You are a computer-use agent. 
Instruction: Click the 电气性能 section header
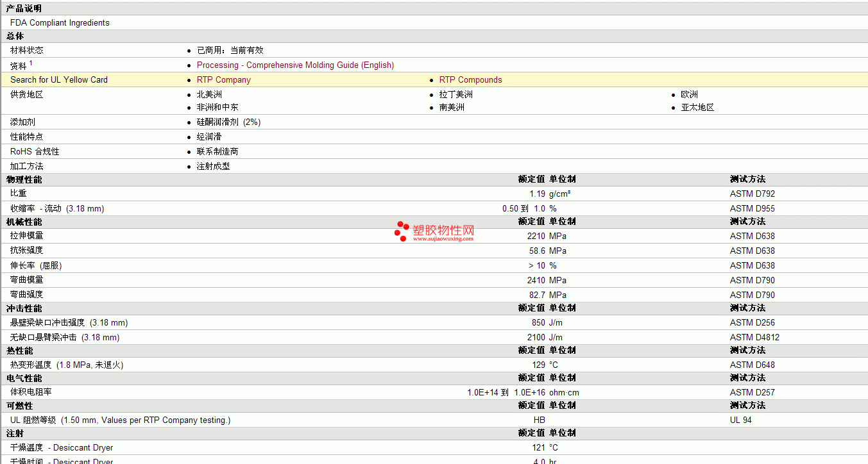pyautogui.click(x=24, y=378)
